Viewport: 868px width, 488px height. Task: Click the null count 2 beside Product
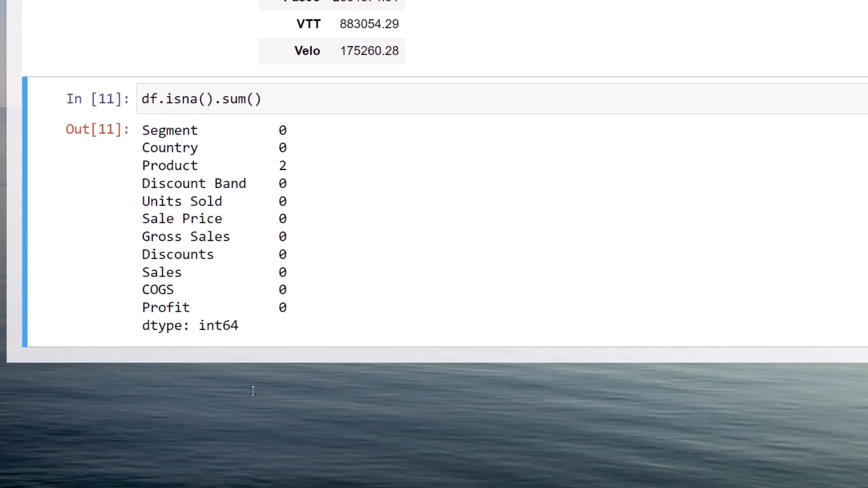pos(283,165)
